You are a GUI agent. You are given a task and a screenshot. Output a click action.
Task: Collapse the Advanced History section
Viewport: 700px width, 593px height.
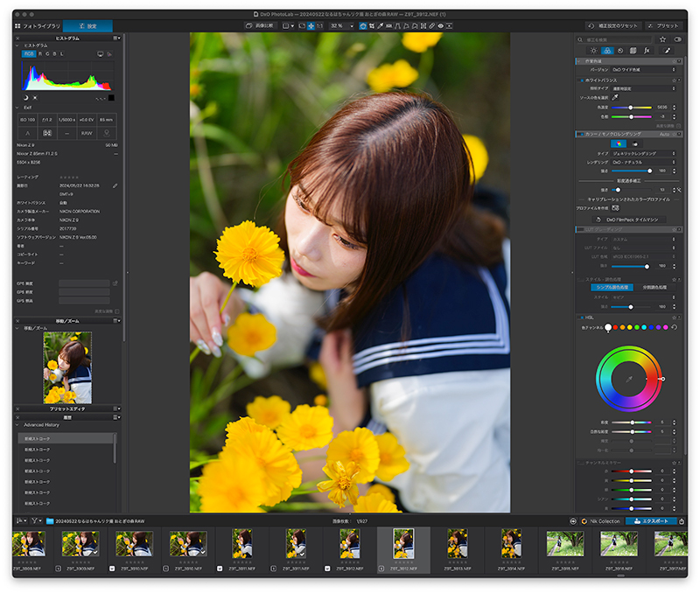(x=17, y=425)
